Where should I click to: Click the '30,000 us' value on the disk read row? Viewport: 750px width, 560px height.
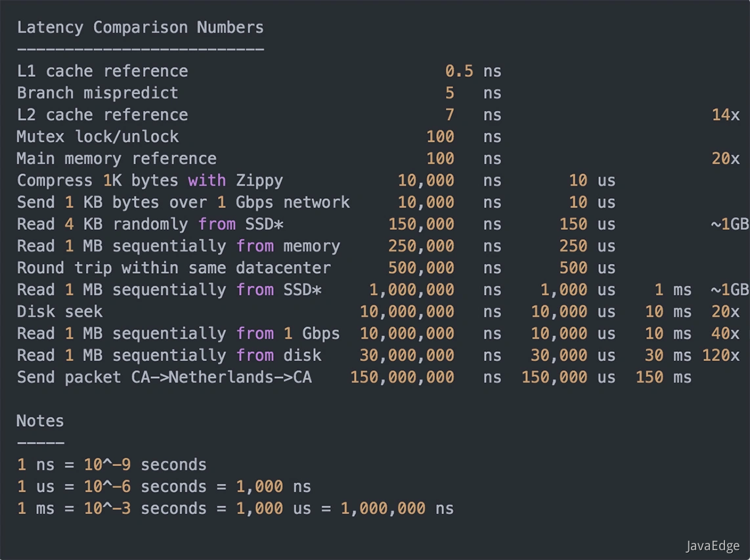pos(573,356)
